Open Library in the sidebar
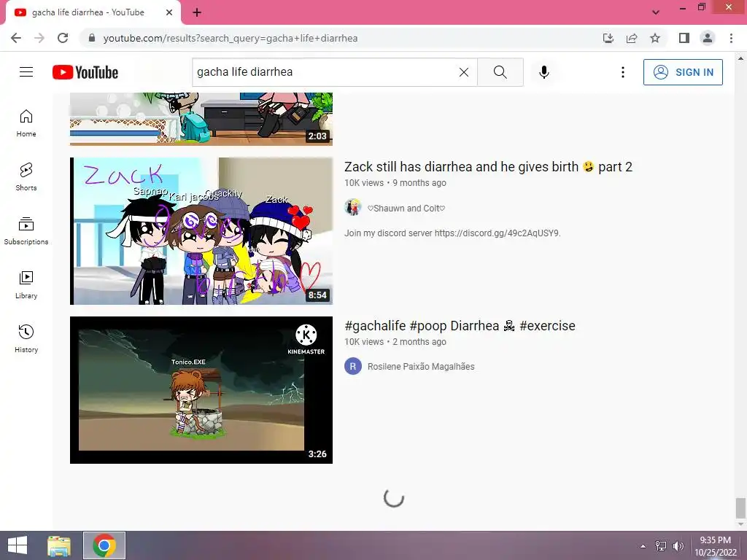 26,285
